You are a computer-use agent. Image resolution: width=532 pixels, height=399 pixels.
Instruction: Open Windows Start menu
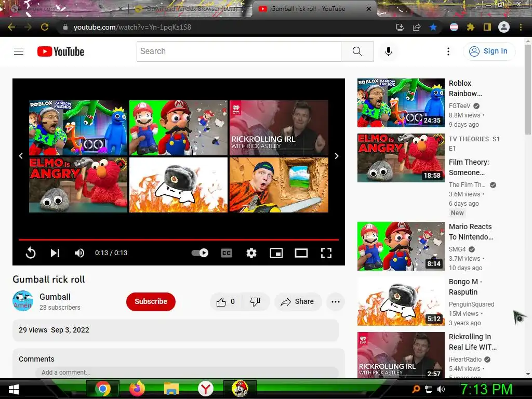pyautogui.click(x=13, y=389)
